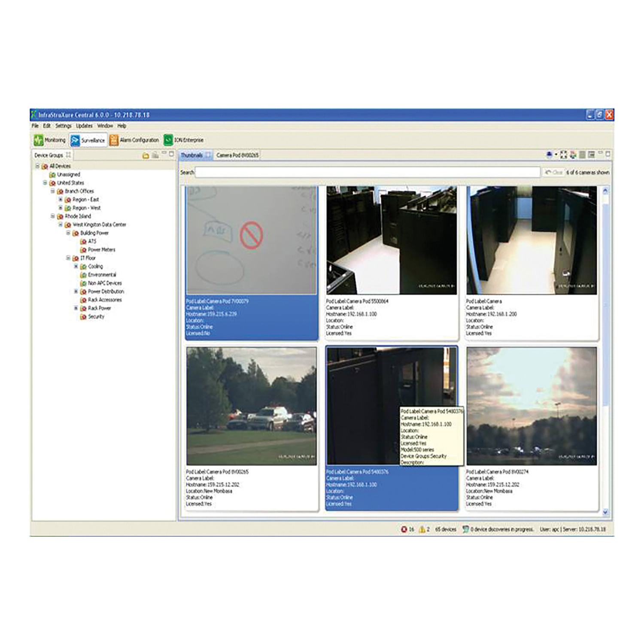Image resolution: width=644 pixels, height=644 pixels.
Task: Switch to the Surveillance perspective
Action: point(88,140)
